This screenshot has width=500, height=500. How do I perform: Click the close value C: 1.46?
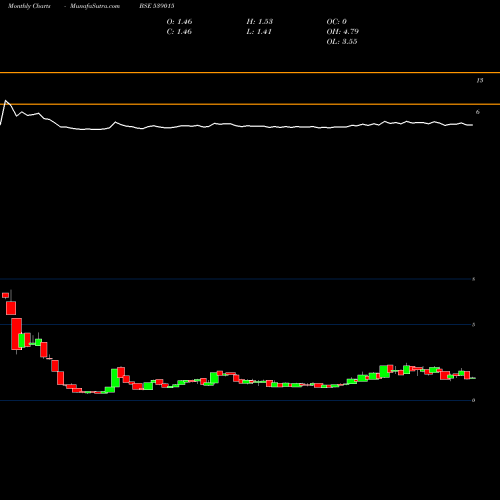click(179, 32)
